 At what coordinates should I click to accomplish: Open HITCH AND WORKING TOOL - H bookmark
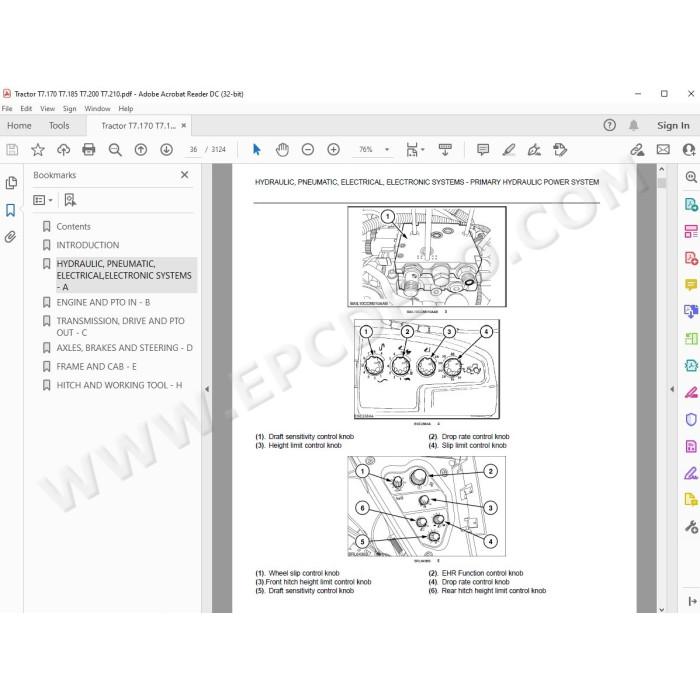119,385
